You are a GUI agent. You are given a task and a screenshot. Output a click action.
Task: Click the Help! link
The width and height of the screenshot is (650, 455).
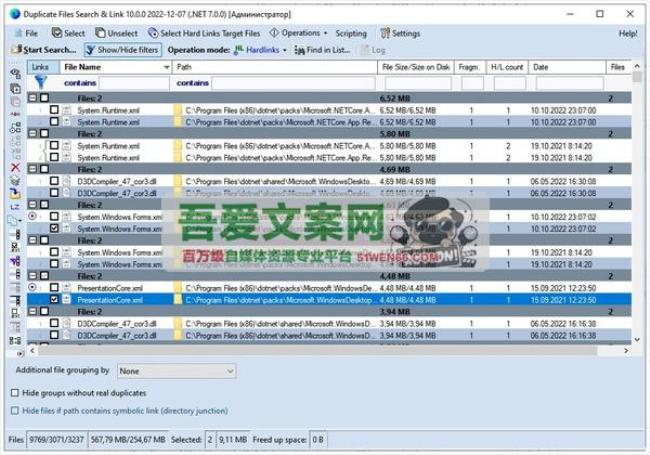628,34
